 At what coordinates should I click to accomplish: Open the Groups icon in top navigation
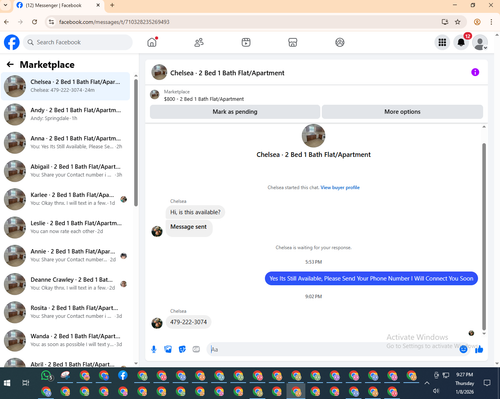pos(340,42)
